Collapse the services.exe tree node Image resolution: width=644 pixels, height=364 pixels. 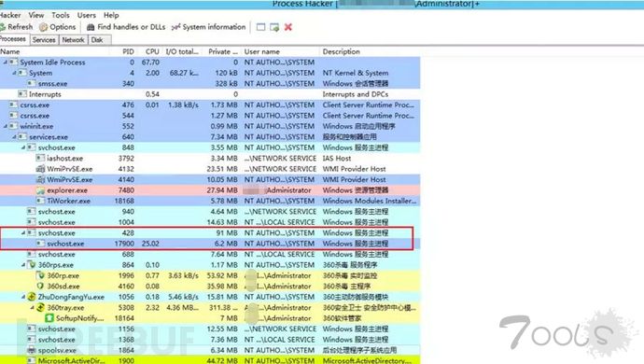pyautogui.click(x=14, y=137)
